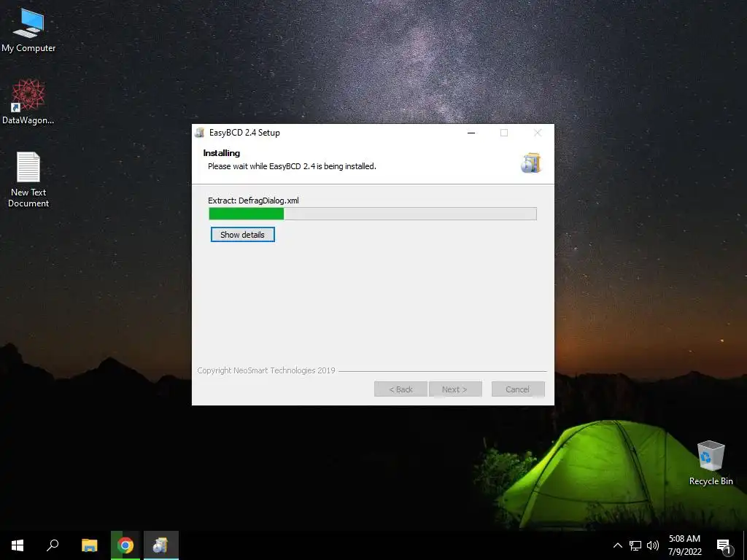Open network status tray icon

click(x=635, y=545)
